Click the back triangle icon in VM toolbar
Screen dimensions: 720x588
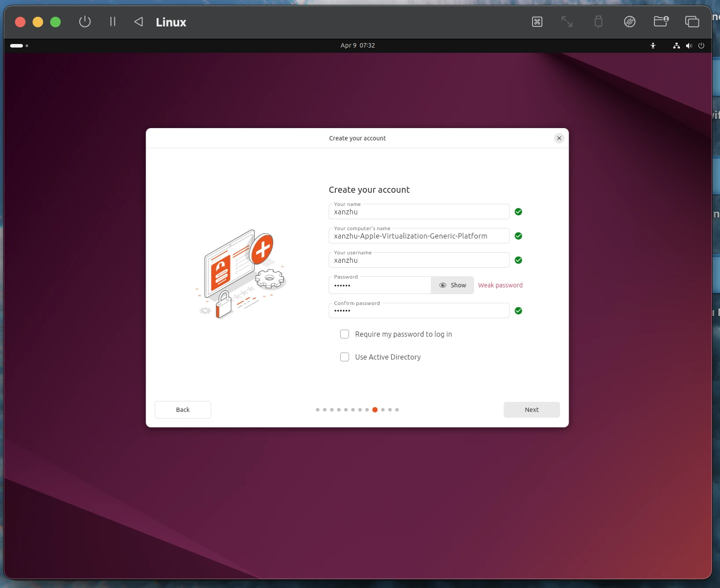(138, 22)
